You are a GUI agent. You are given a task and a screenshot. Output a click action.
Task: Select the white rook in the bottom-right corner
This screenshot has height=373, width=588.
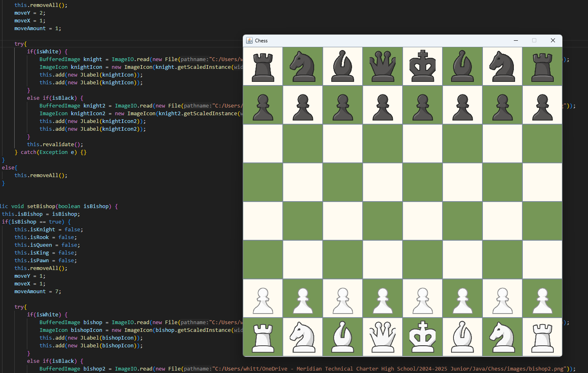pyautogui.click(x=542, y=337)
